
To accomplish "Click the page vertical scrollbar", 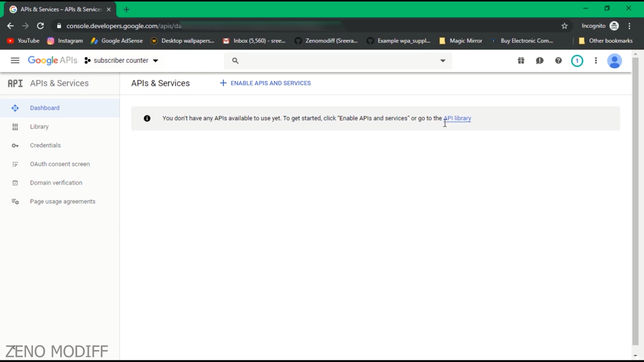I will click(636, 201).
